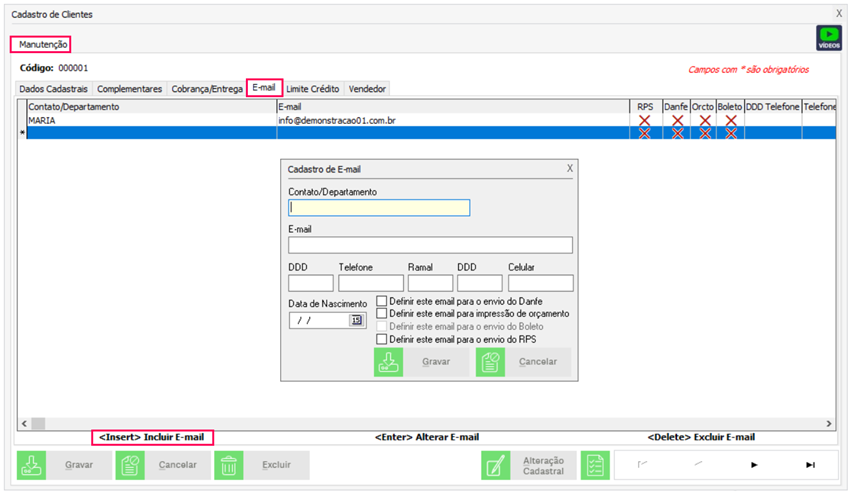Close the Cadastro de E-mail dialog
Viewport: 851px width, 495px height.
[570, 169]
